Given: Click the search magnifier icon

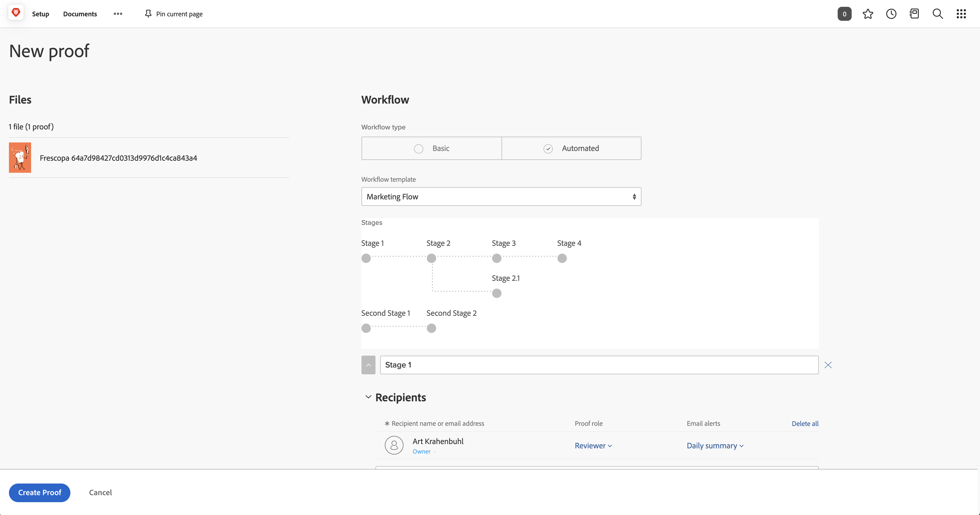Looking at the screenshot, I should 938,14.
